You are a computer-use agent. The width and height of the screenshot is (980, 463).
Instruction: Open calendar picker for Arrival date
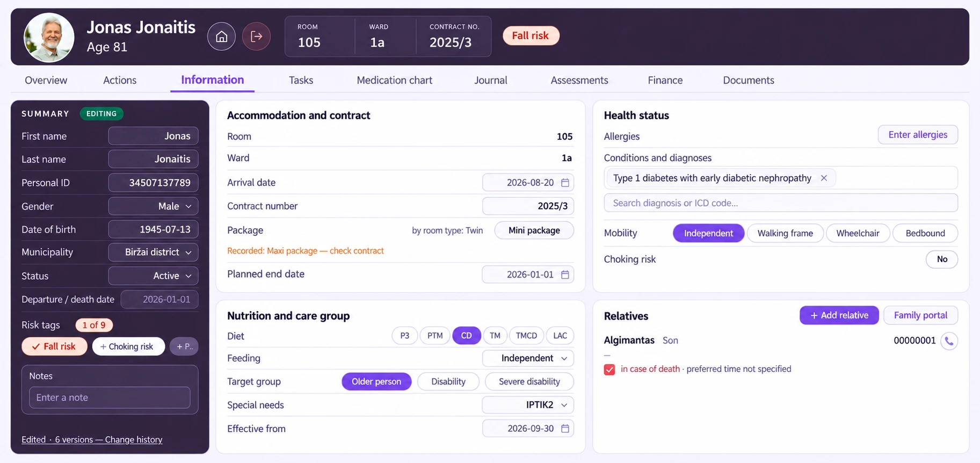pos(565,183)
